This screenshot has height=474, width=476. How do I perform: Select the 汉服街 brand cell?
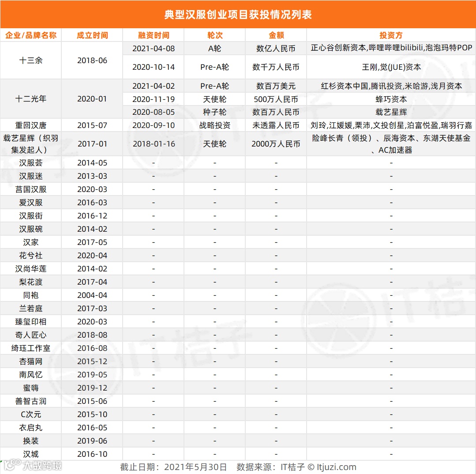(x=31, y=216)
